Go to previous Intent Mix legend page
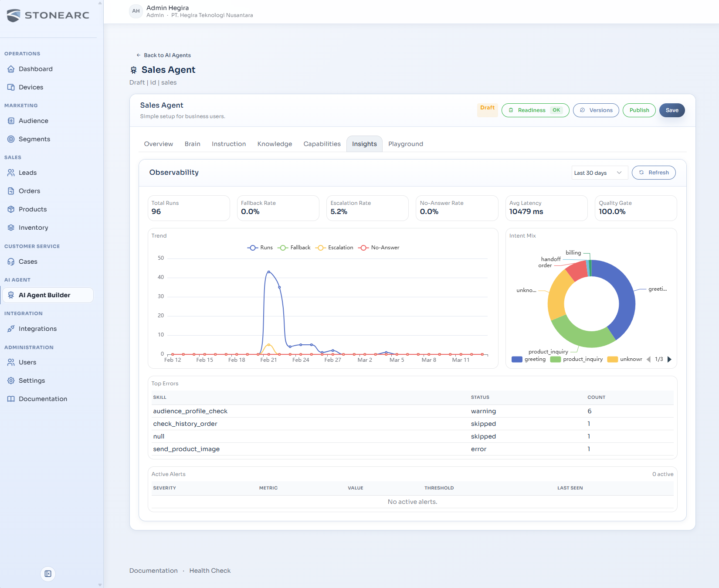 tap(648, 359)
